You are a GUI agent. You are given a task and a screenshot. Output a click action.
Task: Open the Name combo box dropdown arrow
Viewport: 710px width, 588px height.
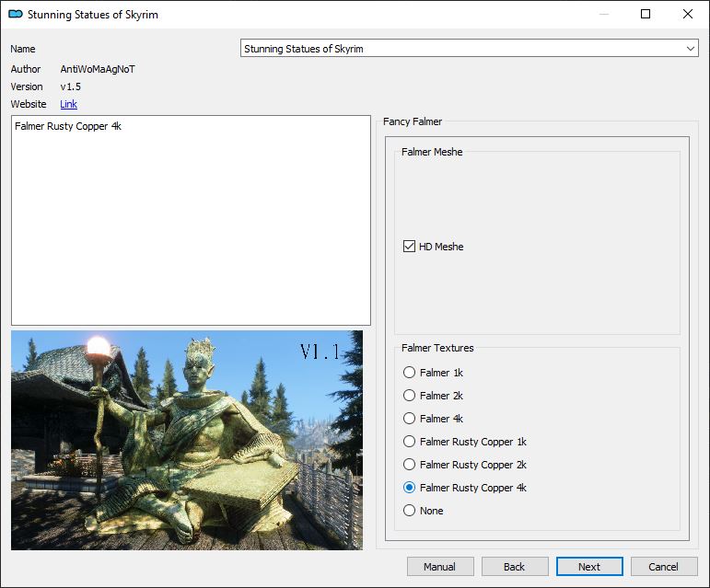(x=690, y=49)
